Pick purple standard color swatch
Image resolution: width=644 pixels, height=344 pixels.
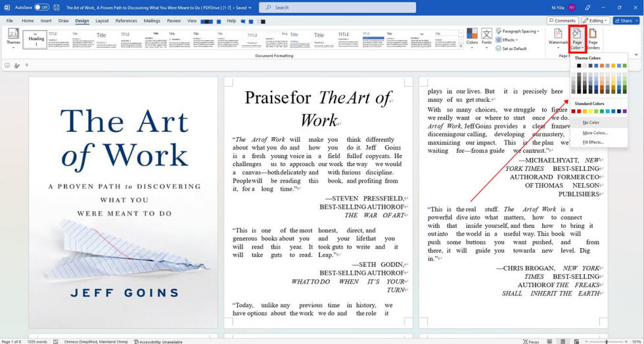coord(625,111)
